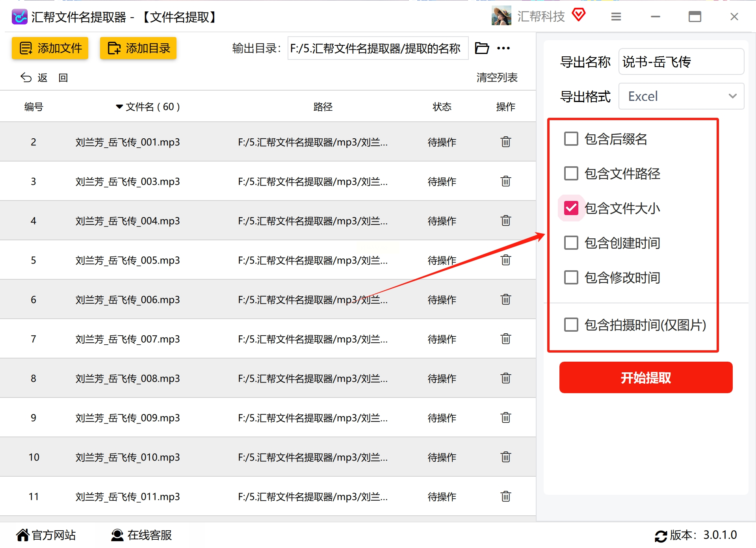Select file name 刘兰芳_岳飞传_010.mp3
This screenshot has width=756, height=548.
(127, 457)
